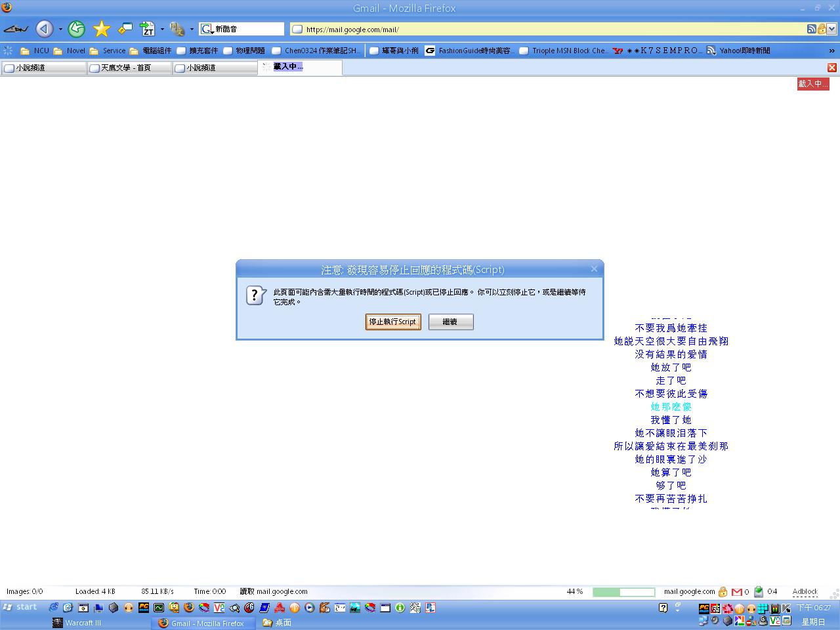Open the 電腦組件 bookmark folder
840x630 pixels.
pyautogui.click(x=150, y=51)
